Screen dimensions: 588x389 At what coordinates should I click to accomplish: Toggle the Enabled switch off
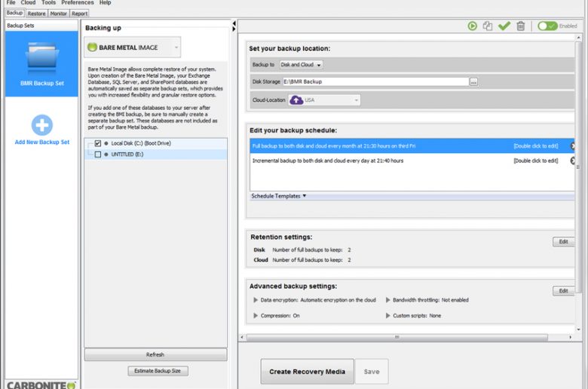[x=547, y=26]
